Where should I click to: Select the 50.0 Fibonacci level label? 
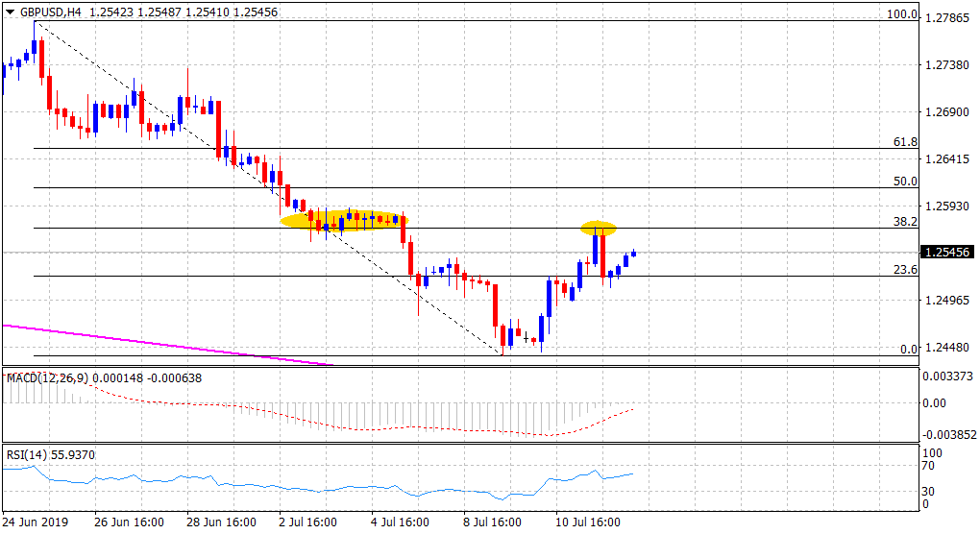[x=906, y=182]
